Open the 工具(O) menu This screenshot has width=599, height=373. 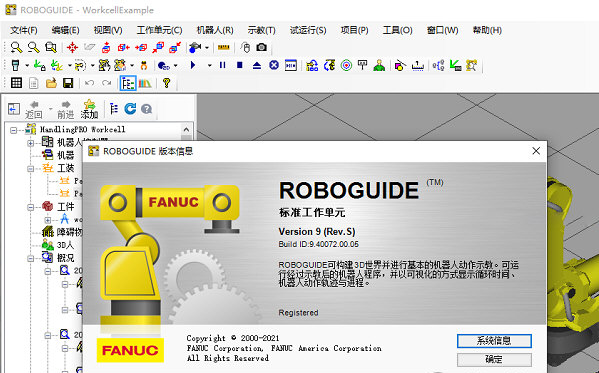[397, 30]
